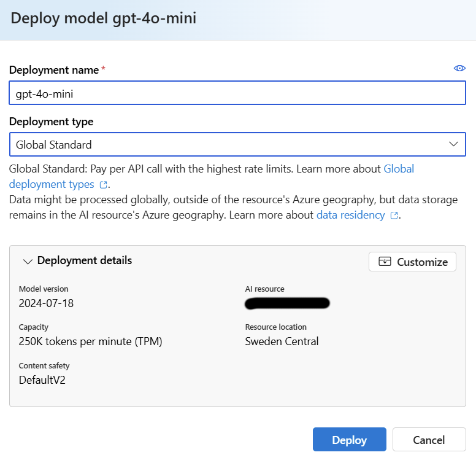Click the external-link icon after deployment types
The height and width of the screenshot is (463, 476).
104,185
